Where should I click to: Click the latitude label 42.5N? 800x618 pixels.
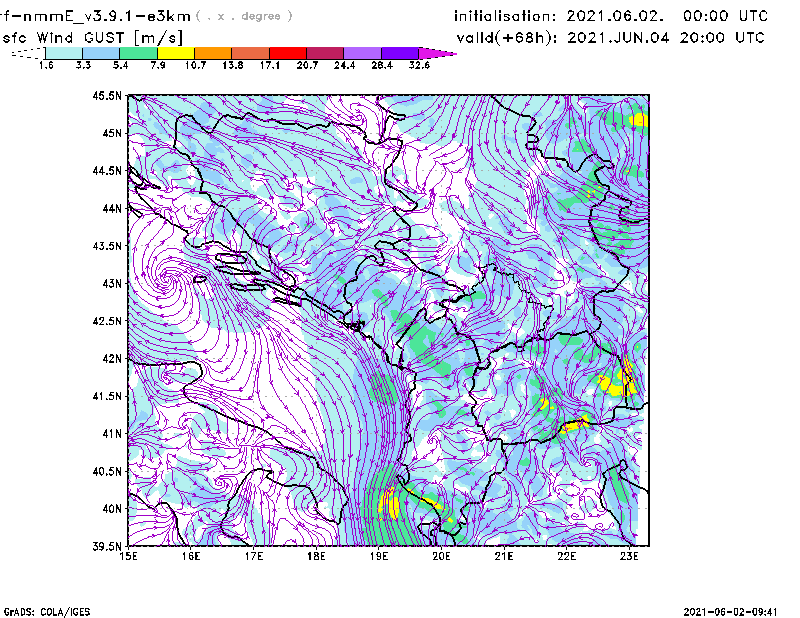[107, 321]
